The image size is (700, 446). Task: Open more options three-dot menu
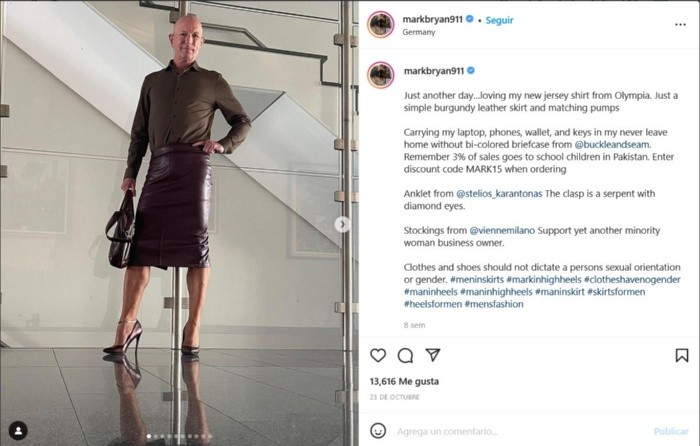[x=680, y=25]
